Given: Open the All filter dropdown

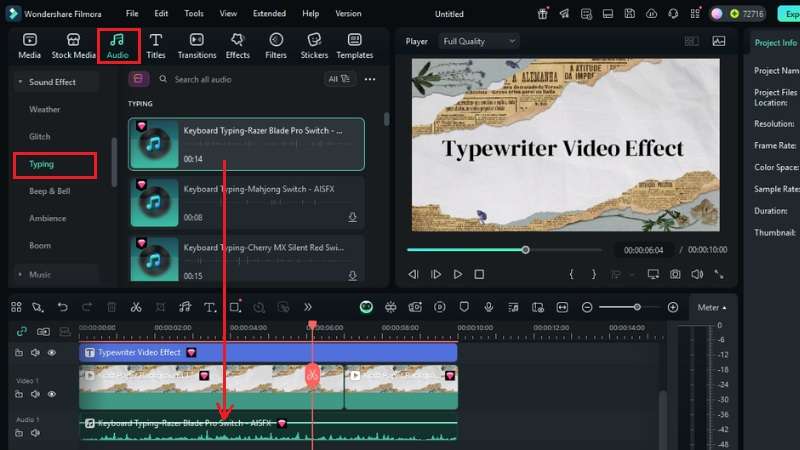Looking at the screenshot, I should coord(339,79).
